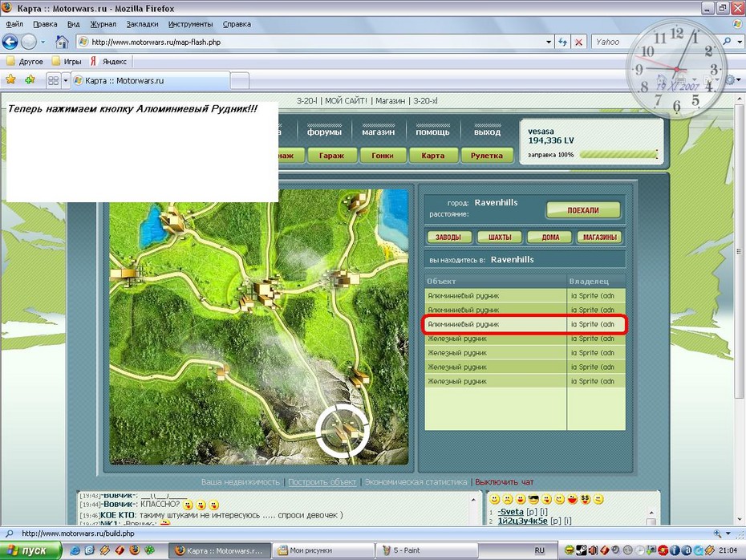Open the Игры bookmarks folder

coord(67,62)
